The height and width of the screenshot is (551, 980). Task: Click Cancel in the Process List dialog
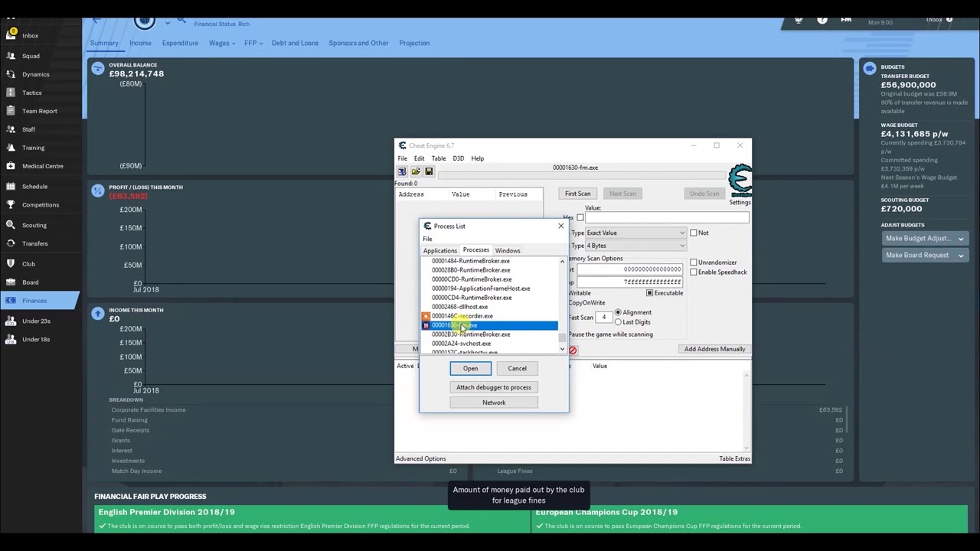(x=517, y=369)
